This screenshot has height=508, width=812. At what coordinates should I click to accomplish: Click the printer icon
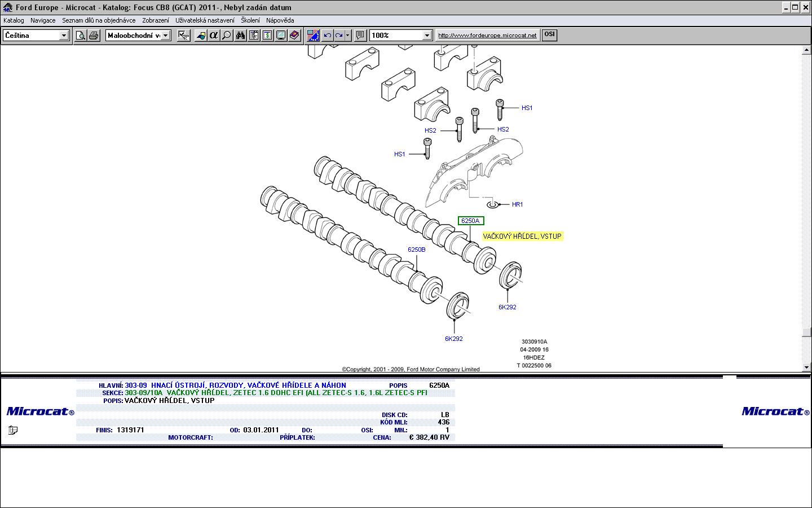(x=94, y=36)
